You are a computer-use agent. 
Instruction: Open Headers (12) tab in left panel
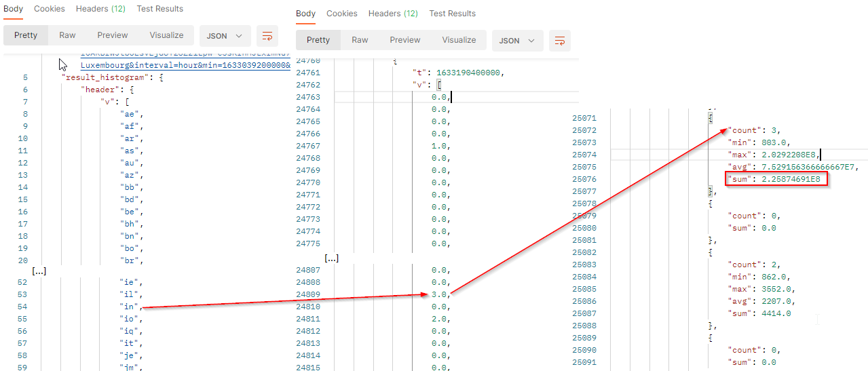pyautogui.click(x=100, y=9)
